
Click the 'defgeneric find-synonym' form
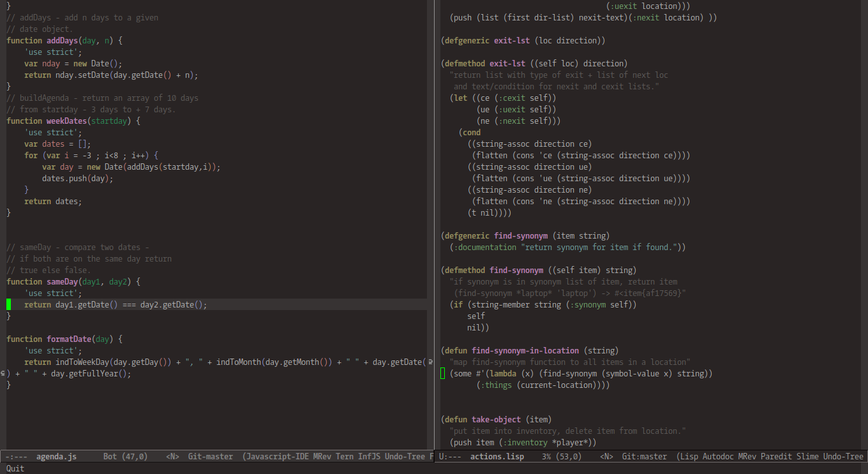coord(525,236)
